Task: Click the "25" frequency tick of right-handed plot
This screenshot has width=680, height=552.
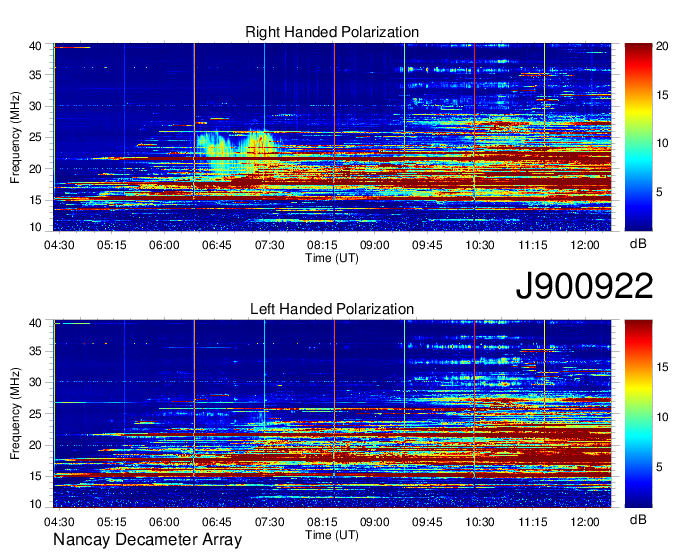Action: click(35, 137)
